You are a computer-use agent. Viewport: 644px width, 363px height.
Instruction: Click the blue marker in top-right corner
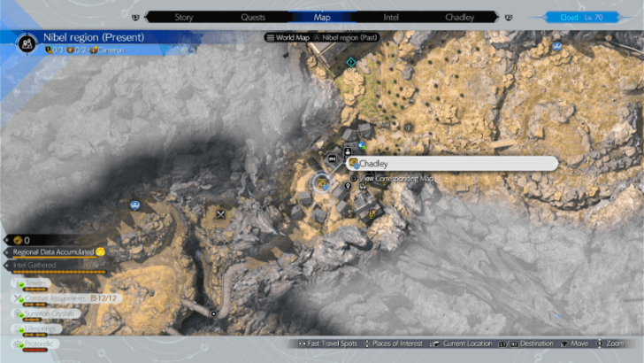pyautogui.click(x=556, y=44)
